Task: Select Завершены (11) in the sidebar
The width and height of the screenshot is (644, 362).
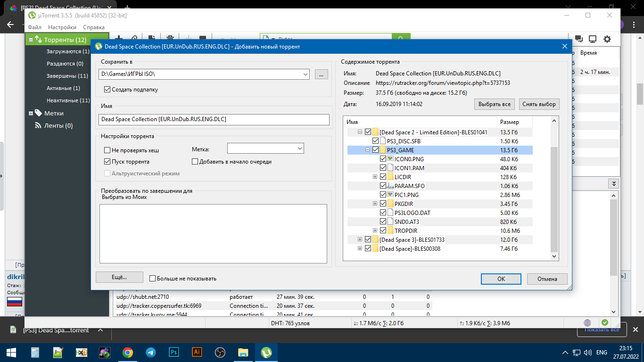Action: pyautogui.click(x=67, y=76)
